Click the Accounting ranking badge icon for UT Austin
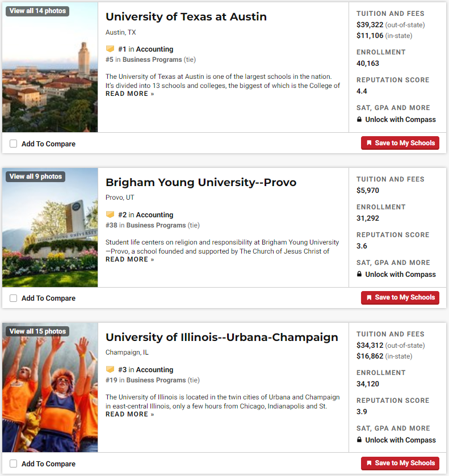The image size is (449, 476). pos(110,49)
